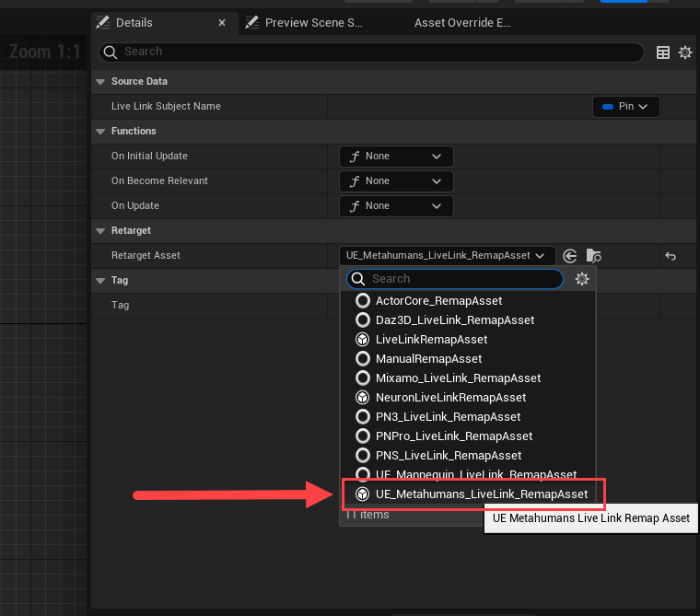Click the LiveLinkRemapAsset cube icon
Image resolution: width=700 pixels, height=616 pixels.
tap(363, 340)
